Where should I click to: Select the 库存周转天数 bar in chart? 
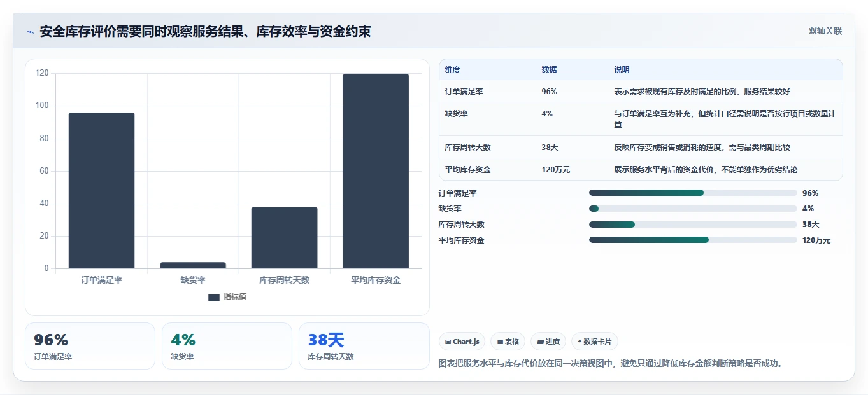click(x=284, y=238)
